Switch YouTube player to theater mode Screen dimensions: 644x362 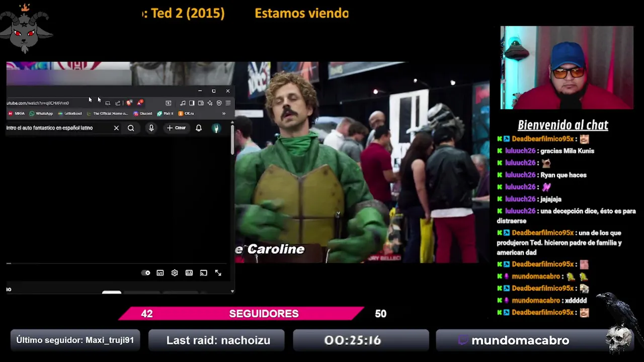click(x=189, y=273)
